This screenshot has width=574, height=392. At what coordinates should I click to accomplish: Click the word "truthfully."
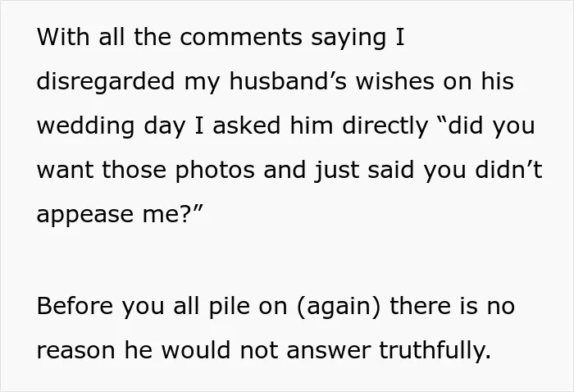435,350
